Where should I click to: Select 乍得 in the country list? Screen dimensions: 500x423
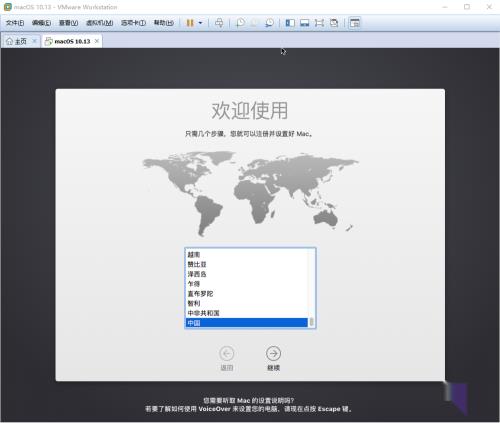pyautogui.click(x=247, y=284)
